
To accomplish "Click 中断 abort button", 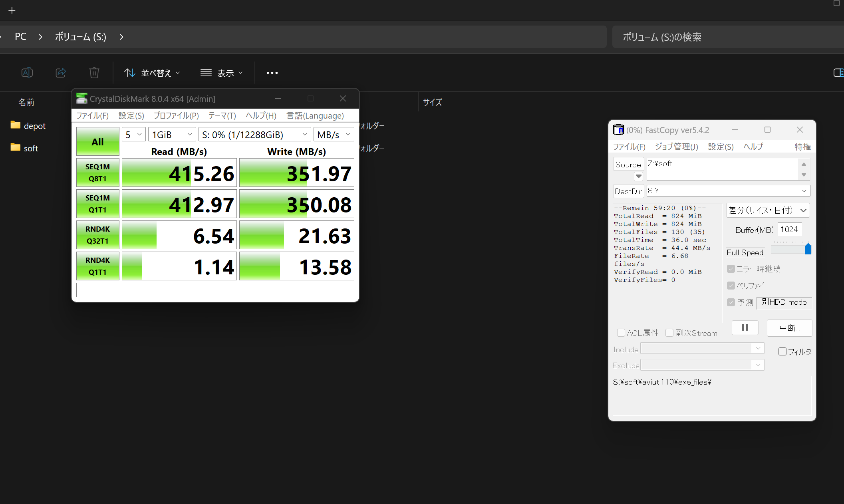I will click(x=789, y=328).
